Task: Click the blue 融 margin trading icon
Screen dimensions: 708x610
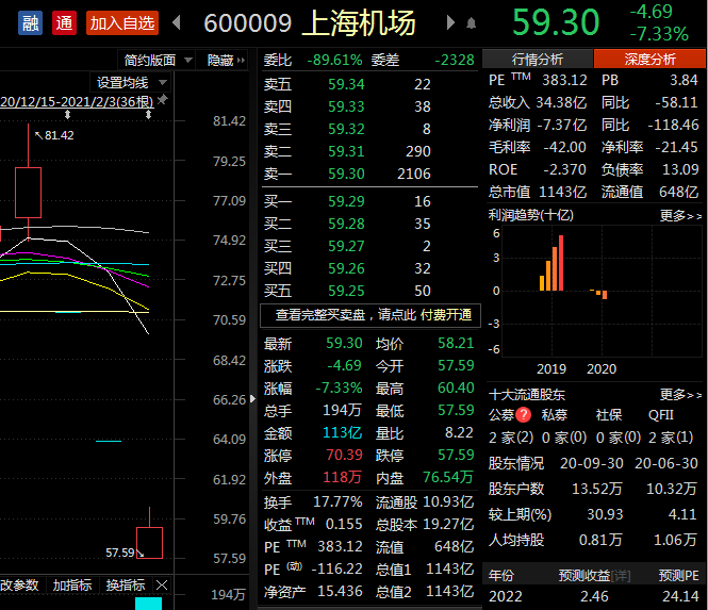Action: [30, 23]
